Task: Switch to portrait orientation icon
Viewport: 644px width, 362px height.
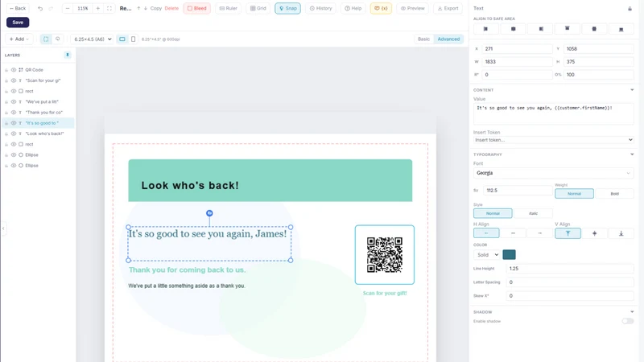Action: 133,39
